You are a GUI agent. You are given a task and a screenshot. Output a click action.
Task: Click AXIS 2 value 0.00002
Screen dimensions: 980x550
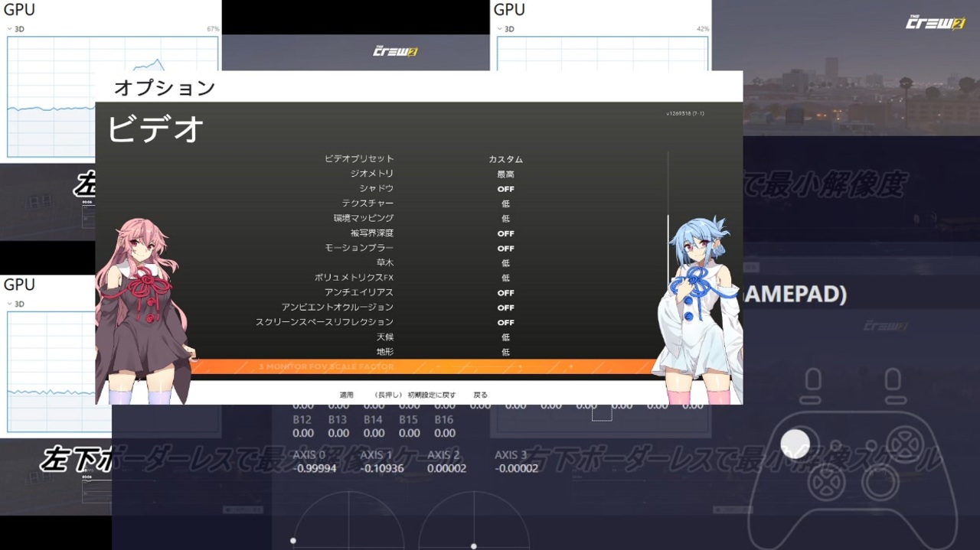[x=446, y=468]
